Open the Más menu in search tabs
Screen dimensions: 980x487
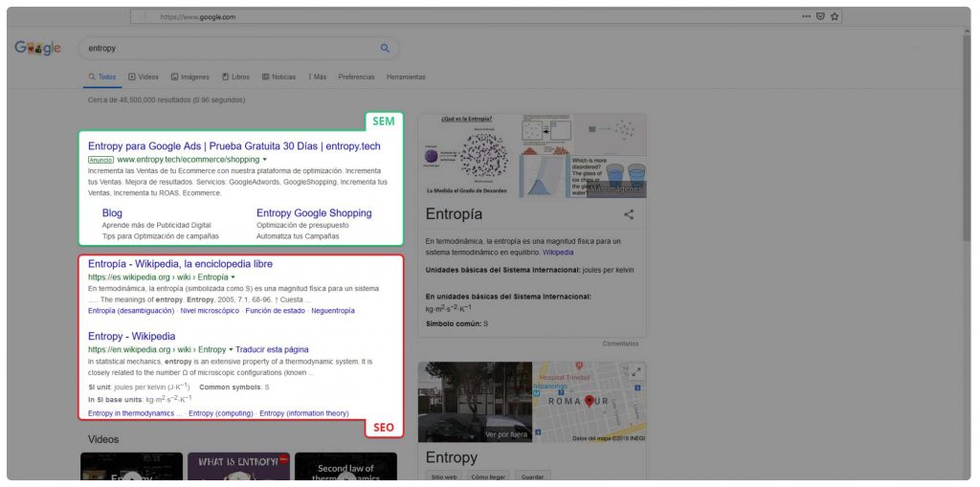[x=318, y=77]
